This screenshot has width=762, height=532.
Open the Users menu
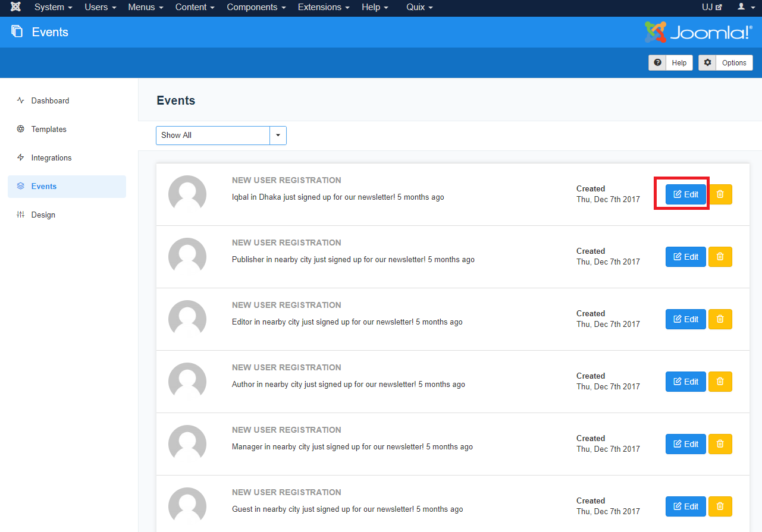pyautogui.click(x=101, y=7)
